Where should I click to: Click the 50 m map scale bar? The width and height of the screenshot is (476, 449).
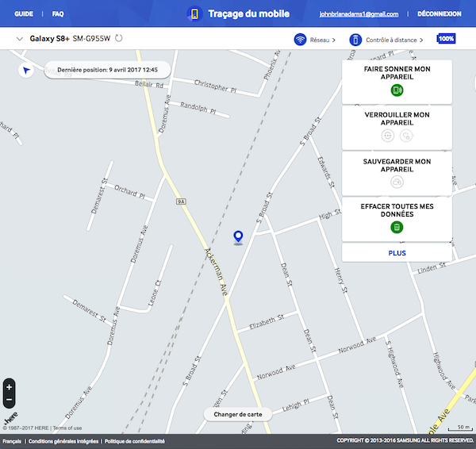[x=460, y=428]
